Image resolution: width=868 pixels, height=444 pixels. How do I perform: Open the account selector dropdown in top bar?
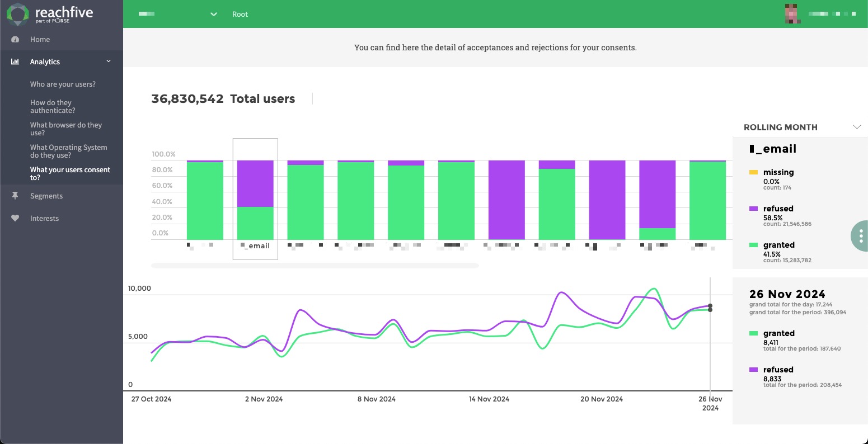[x=178, y=14]
